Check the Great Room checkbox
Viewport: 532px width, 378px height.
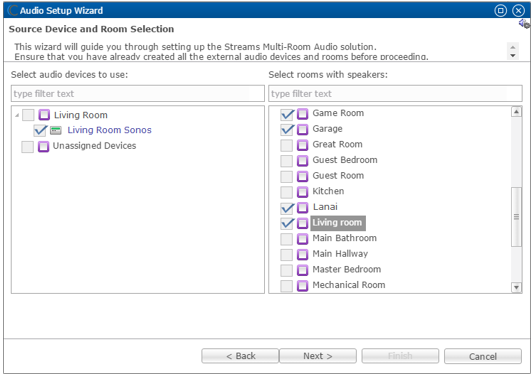pos(287,145)
